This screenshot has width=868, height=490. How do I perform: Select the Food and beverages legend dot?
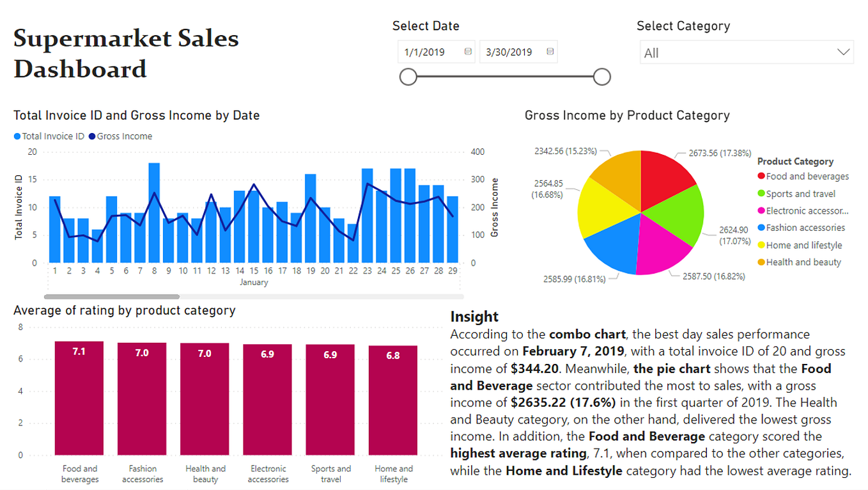[x=761, y=176]
